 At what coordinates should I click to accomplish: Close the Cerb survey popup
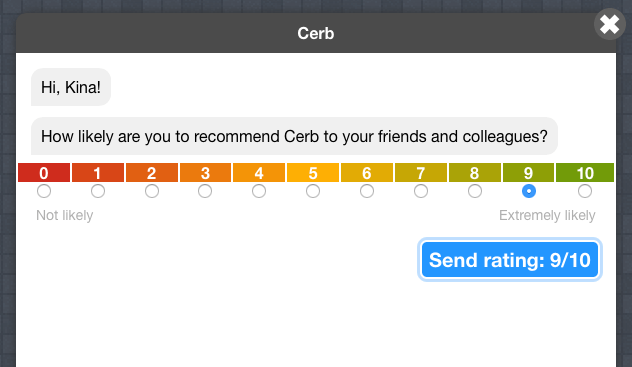click(609, 24)
